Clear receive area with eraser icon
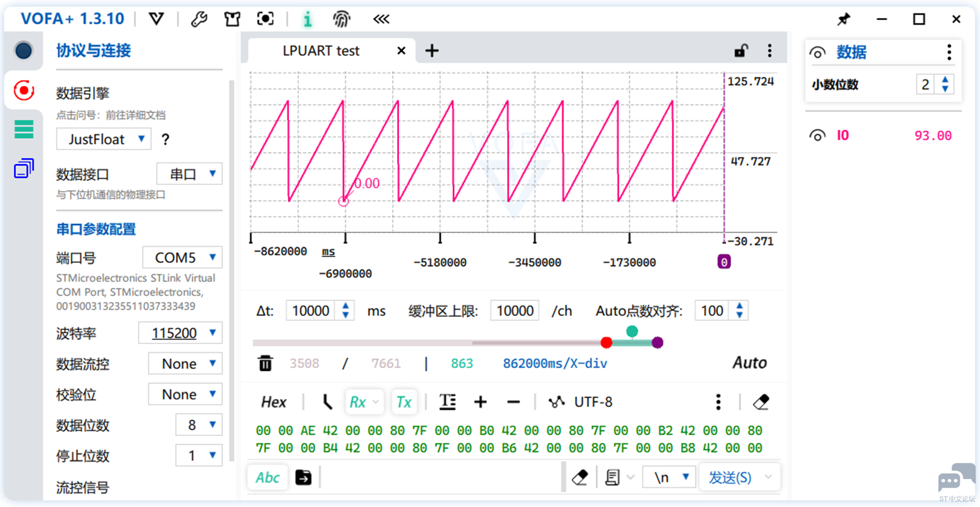Viewport: 980px width, 507px height. tap(761, 402)
